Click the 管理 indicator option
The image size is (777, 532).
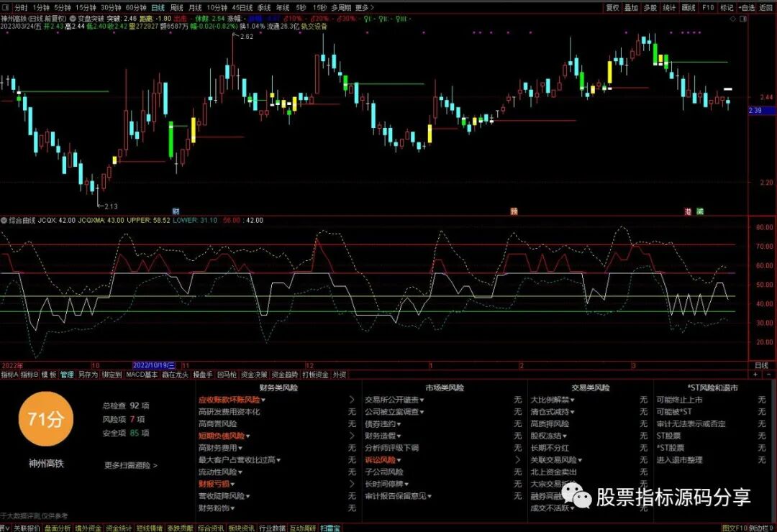click(67, 375)
